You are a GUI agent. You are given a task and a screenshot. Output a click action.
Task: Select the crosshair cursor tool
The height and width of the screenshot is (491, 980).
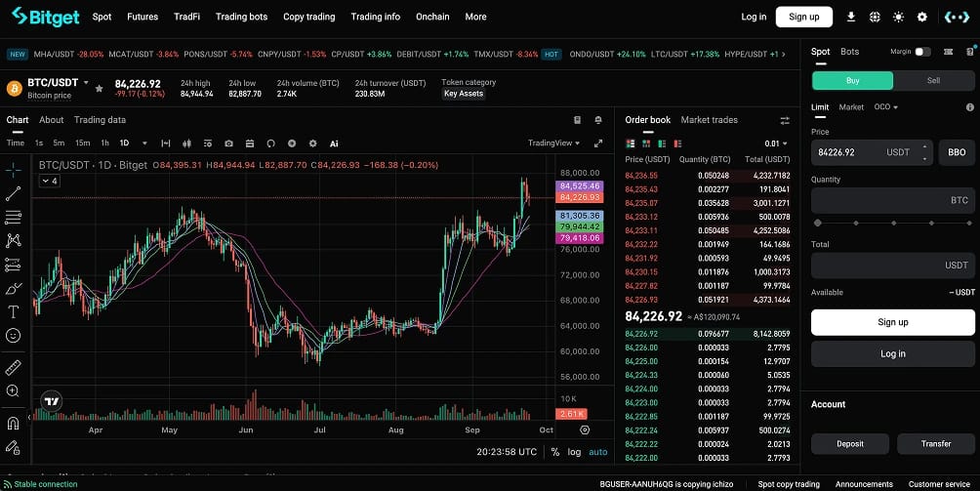tap(13, 170)
